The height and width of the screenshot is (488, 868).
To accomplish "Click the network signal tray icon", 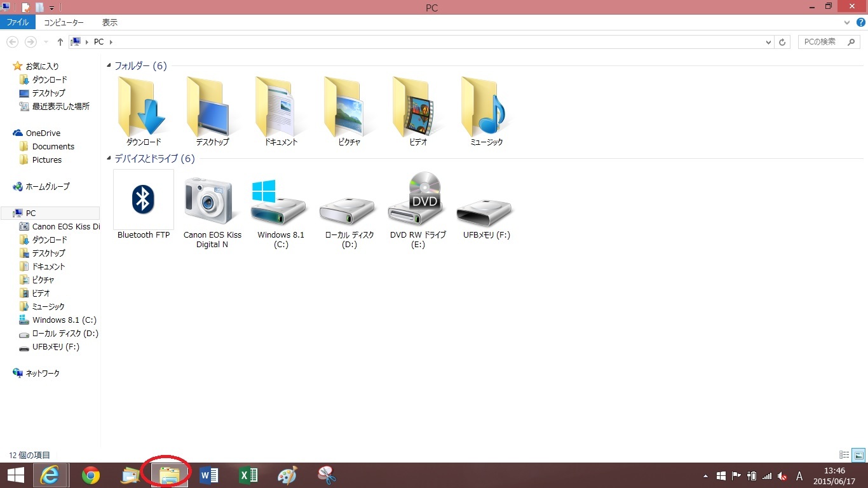I will 767,476.
